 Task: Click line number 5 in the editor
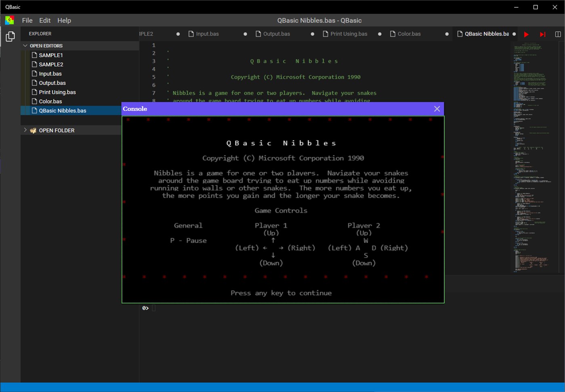tap(153, 77)
